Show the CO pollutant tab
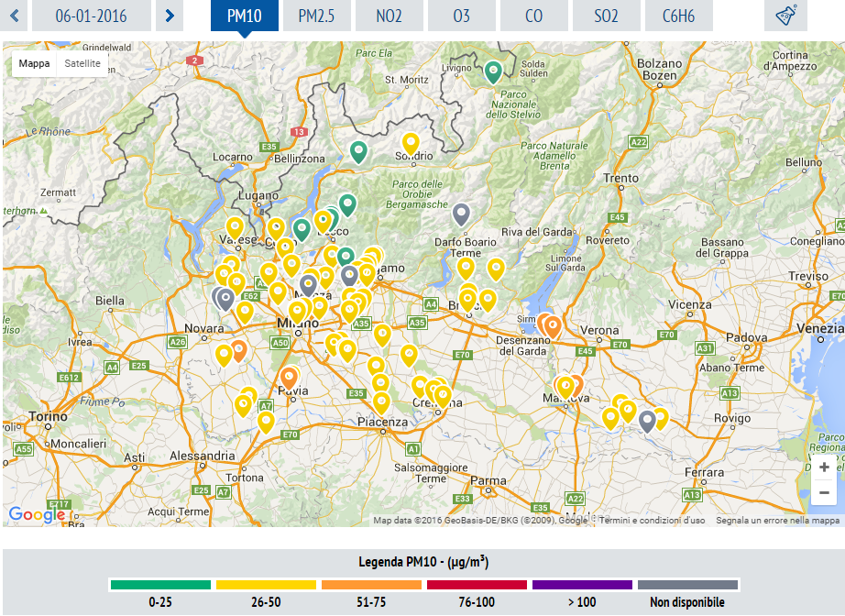 [533, 16]
